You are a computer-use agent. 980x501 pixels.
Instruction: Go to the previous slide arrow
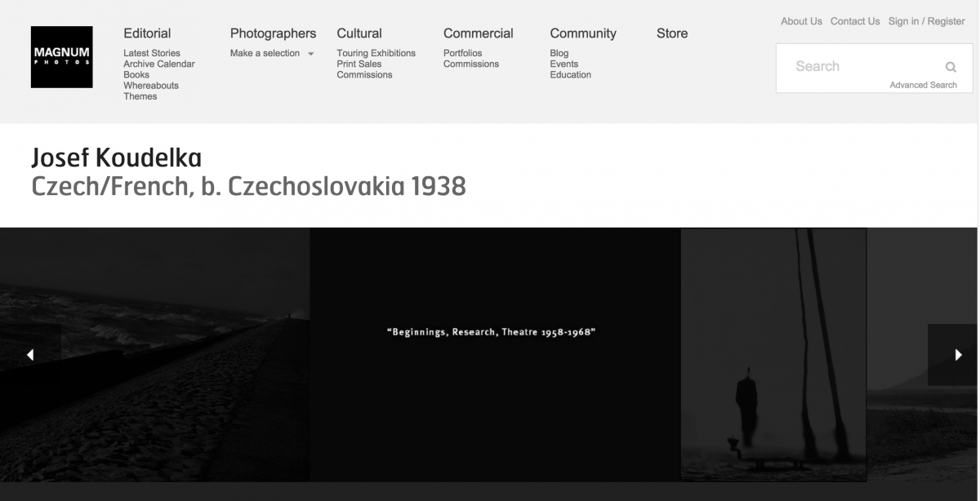[30, 355]
